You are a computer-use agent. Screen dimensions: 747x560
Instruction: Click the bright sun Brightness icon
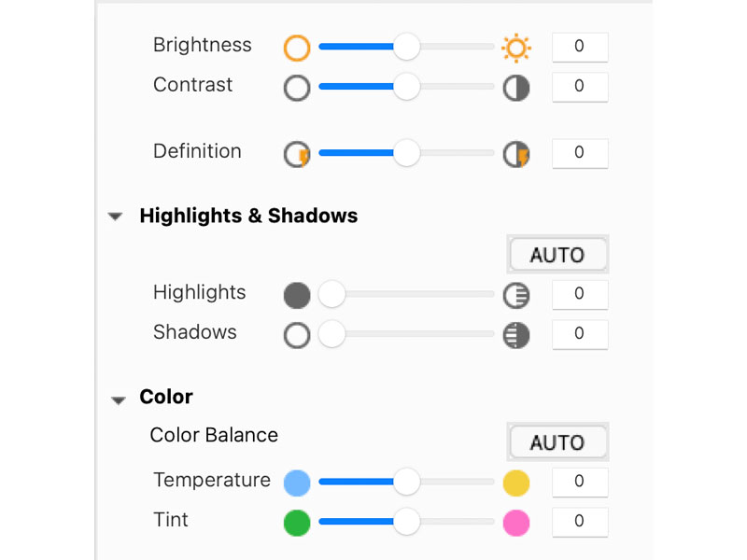pos(515,48)
